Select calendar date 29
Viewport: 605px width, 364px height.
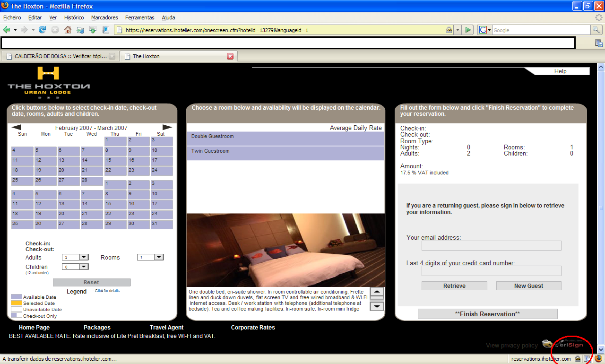[x=115, y=225]
